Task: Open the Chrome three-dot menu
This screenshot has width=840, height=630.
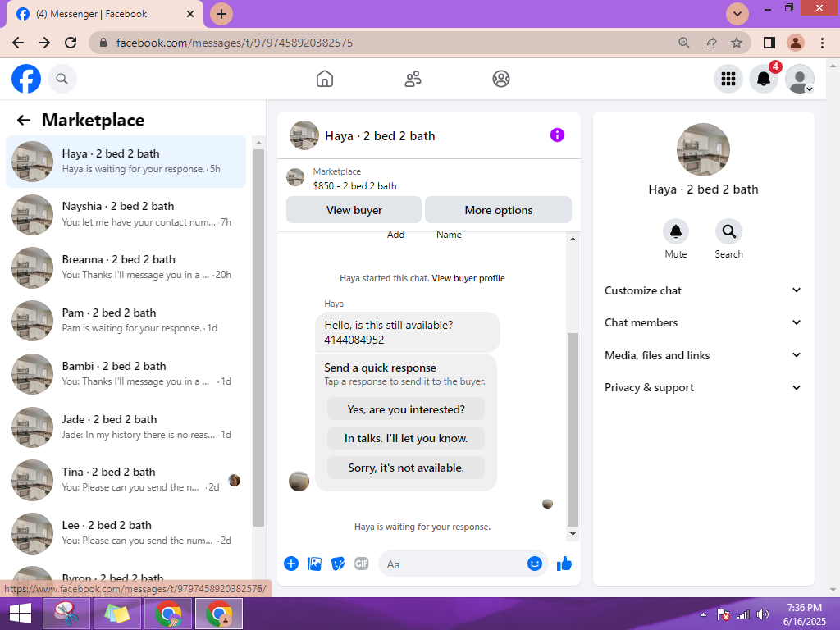Action: [x=822, y=43]
